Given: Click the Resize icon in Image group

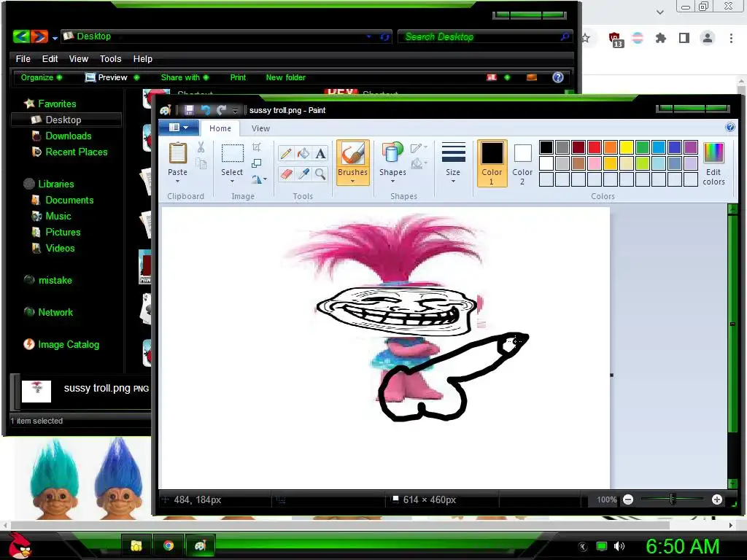Looking at the screenshot, I should point(256,163).
